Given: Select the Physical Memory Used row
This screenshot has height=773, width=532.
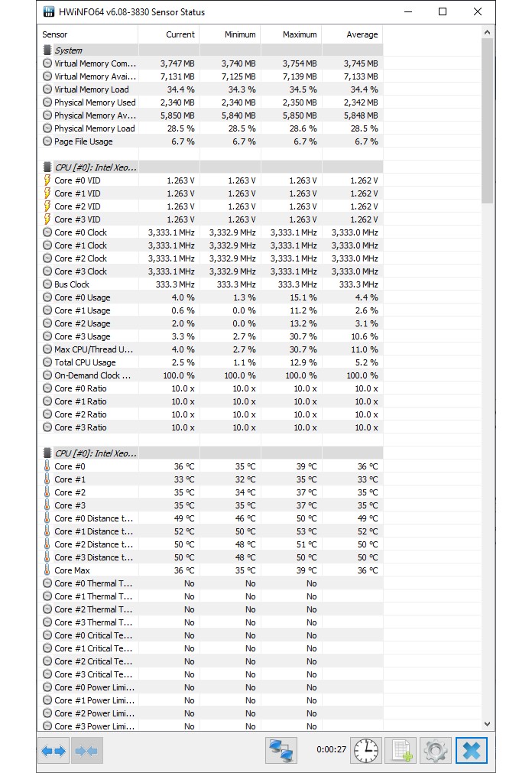Looking at the screenshot, I should point(212,102).
